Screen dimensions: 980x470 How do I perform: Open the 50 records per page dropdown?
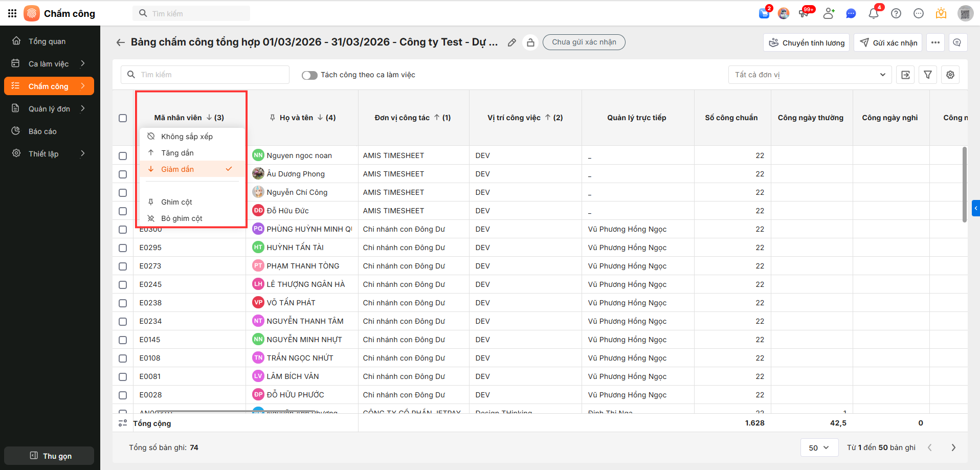818,447
